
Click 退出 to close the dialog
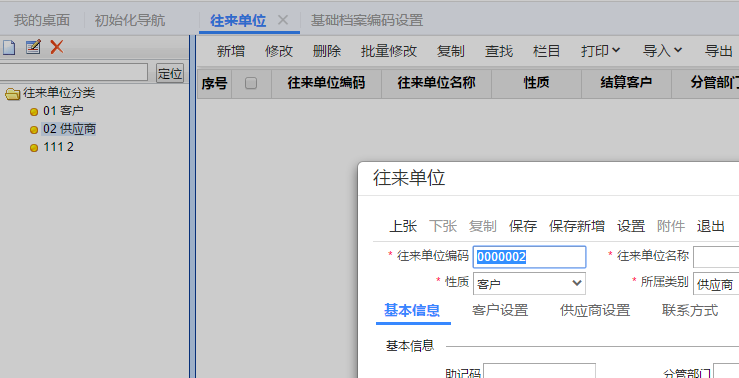(x=711, y=226)
